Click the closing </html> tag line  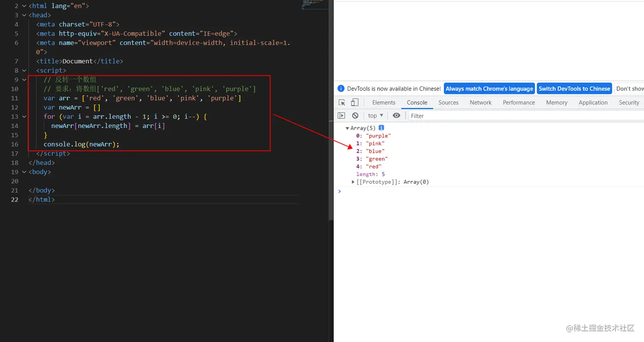(x=42, y=200)
